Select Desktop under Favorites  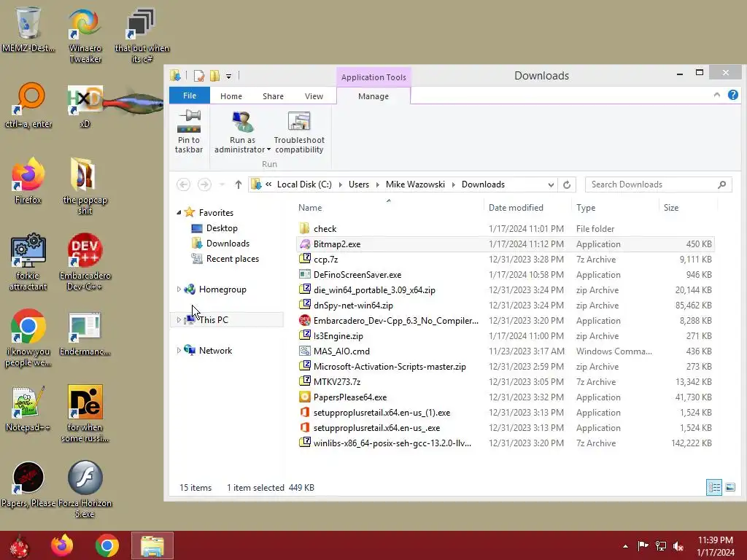tap(222, 228)
